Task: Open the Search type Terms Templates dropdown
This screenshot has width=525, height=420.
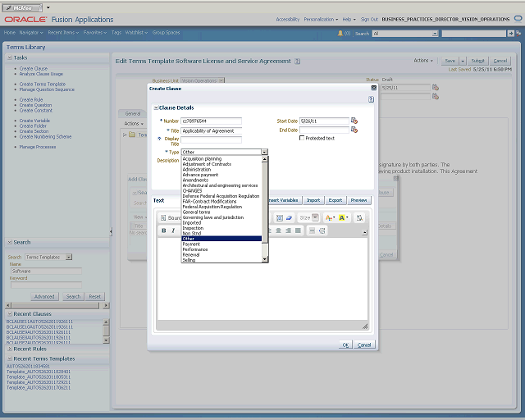Action: pos(69,258)
